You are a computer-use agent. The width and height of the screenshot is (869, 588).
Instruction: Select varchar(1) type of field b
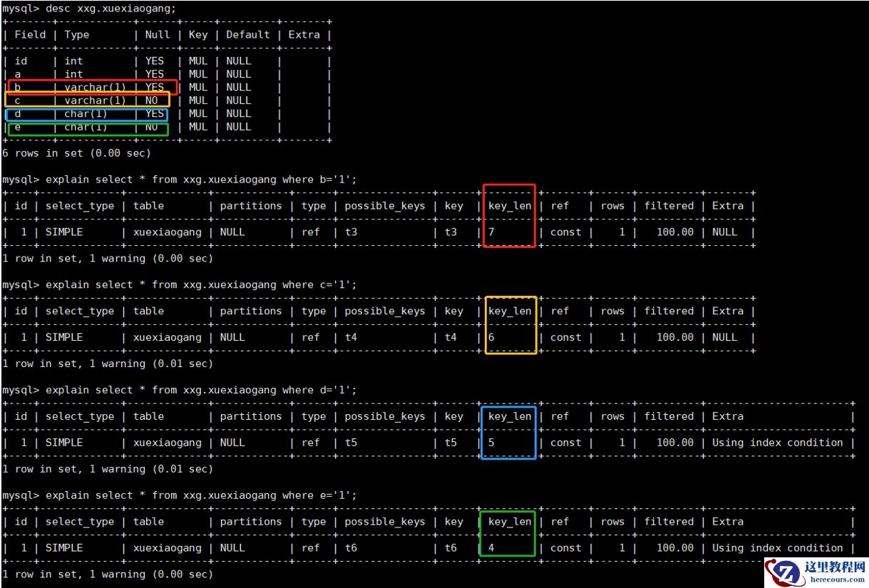[x=96, y=88]
